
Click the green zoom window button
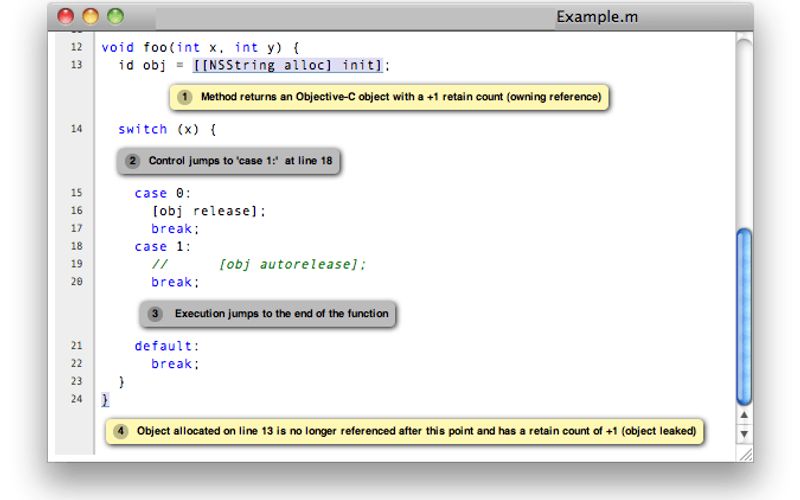click(x=115, y=16)
